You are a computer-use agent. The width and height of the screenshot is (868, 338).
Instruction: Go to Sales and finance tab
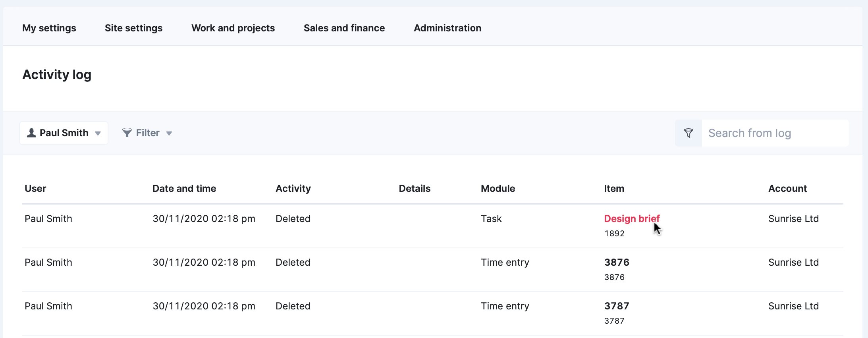point(344,28)
